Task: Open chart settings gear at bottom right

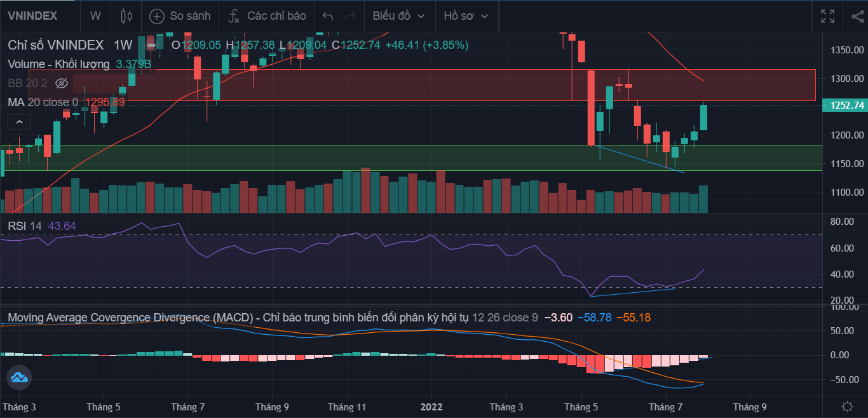Action: (x=846, y=406)
